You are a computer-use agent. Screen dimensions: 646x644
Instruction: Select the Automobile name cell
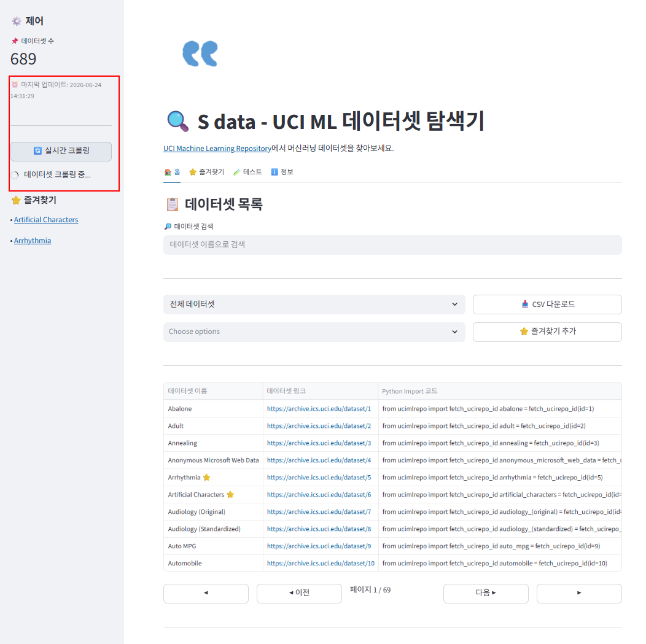[213, 564]
